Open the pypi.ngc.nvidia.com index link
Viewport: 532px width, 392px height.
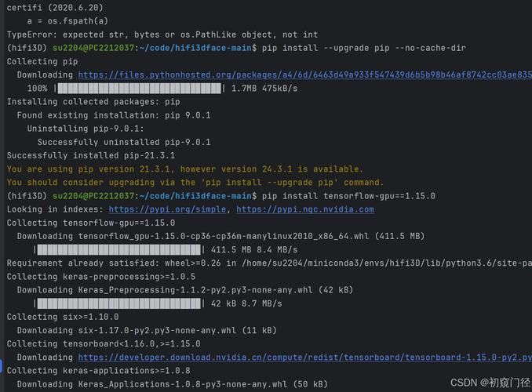point(305,209)
